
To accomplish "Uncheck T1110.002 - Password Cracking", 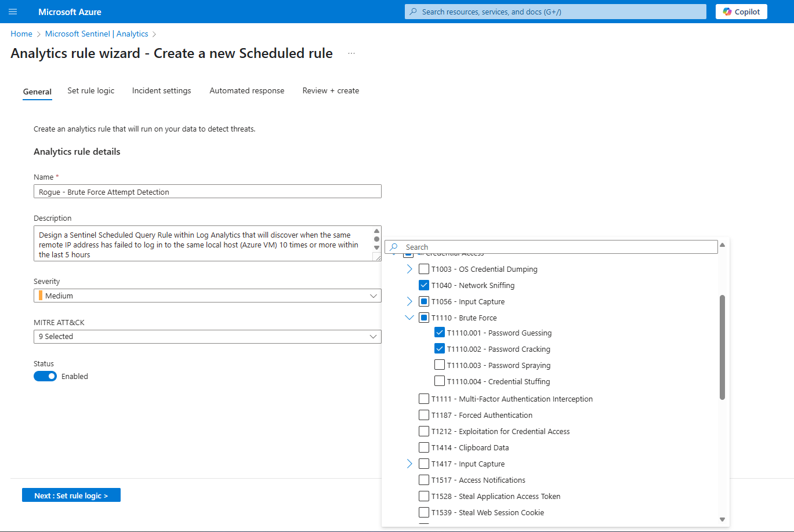I will [440, 349].
